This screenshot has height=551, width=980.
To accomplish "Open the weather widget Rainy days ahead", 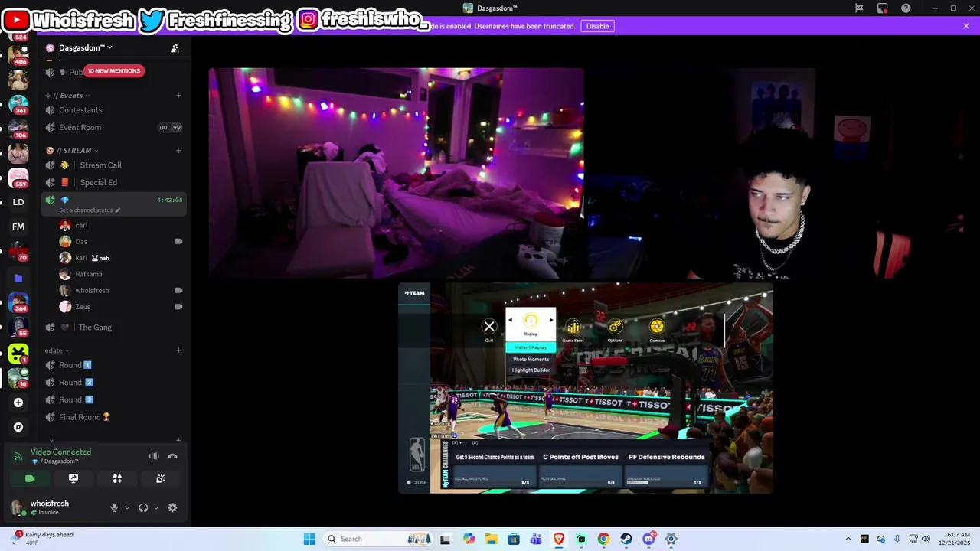I will tap(42, 539).
